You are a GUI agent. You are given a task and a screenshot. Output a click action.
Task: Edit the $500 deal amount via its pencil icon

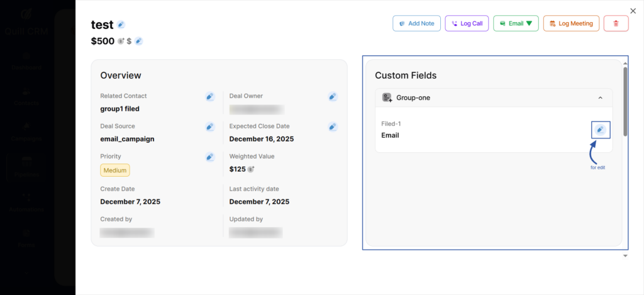138,41
